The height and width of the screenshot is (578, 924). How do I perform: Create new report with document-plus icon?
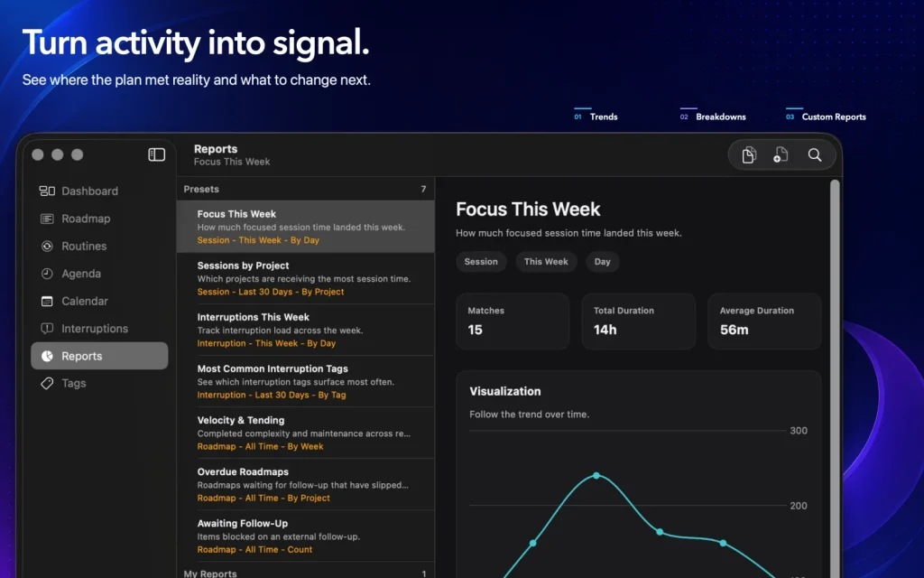tap(781, 154)
